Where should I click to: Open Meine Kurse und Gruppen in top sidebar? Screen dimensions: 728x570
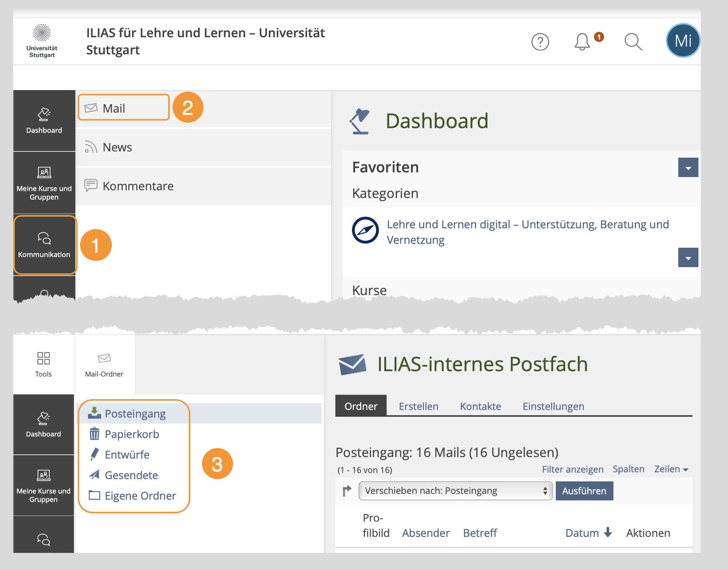pos(44,183)
